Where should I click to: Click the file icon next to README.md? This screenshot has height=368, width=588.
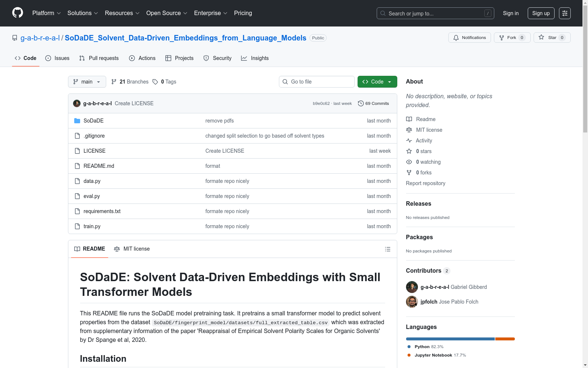coord(77,166)
